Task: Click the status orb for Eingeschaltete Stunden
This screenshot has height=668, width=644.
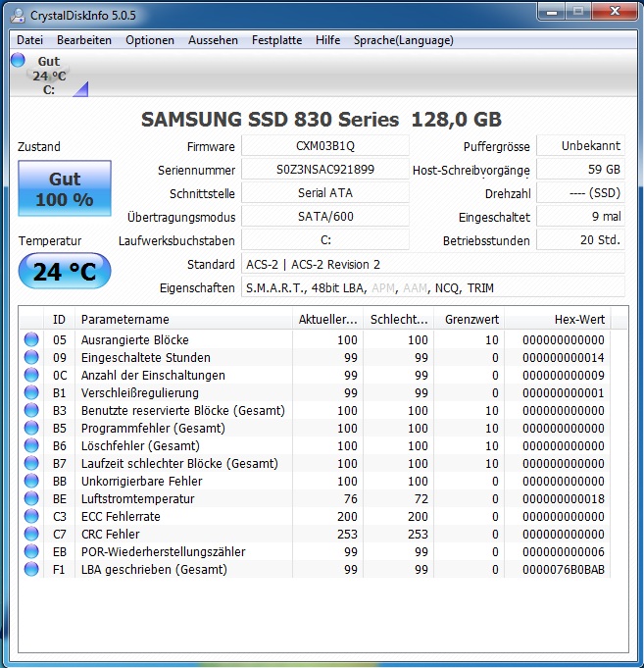Action: click(x=31, y=357)
